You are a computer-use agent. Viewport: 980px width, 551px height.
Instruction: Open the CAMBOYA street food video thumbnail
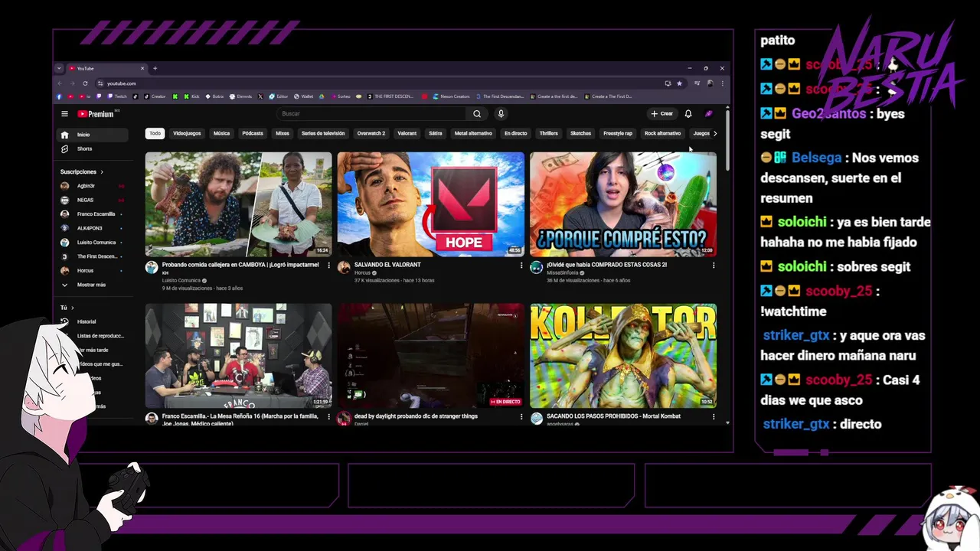(x=239, y=204)
